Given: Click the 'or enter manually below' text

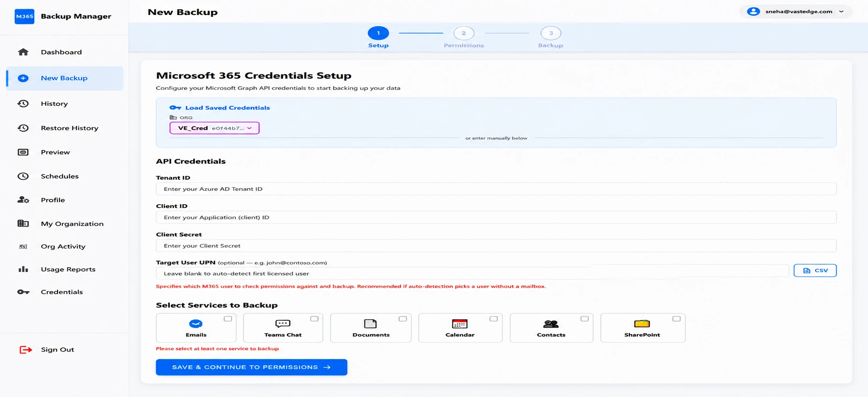Looking at the screenshot, I should click(496, 138).
